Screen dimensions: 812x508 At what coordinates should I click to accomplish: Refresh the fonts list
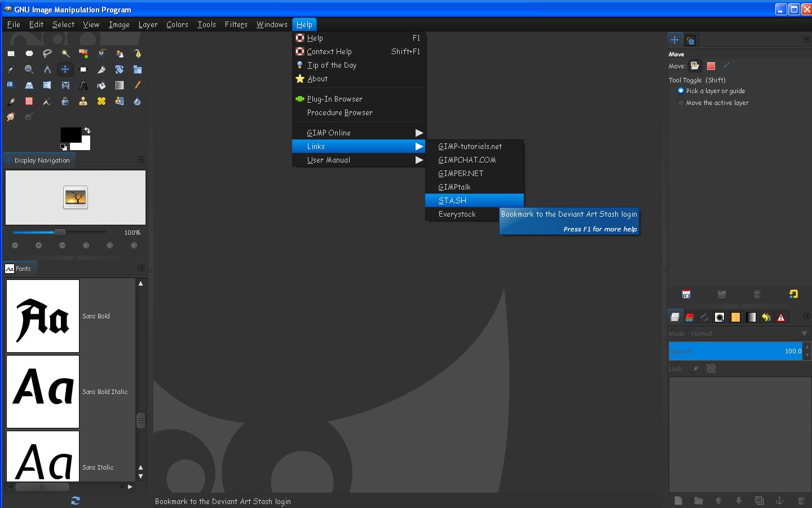coord(76,501)
